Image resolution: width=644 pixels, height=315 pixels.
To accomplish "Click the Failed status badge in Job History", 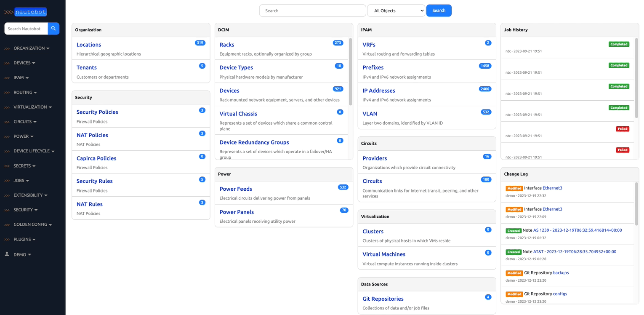I will click(x=623, y=128).
